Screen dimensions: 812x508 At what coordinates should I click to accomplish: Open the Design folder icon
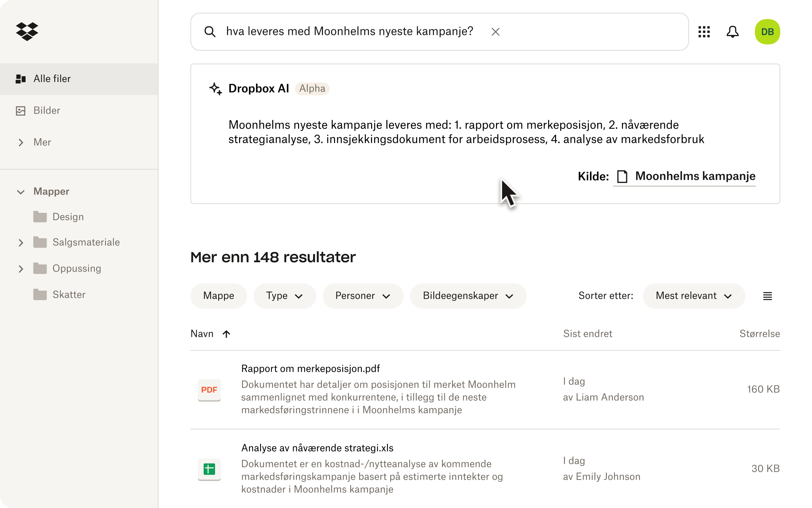[x=40, y=217]
